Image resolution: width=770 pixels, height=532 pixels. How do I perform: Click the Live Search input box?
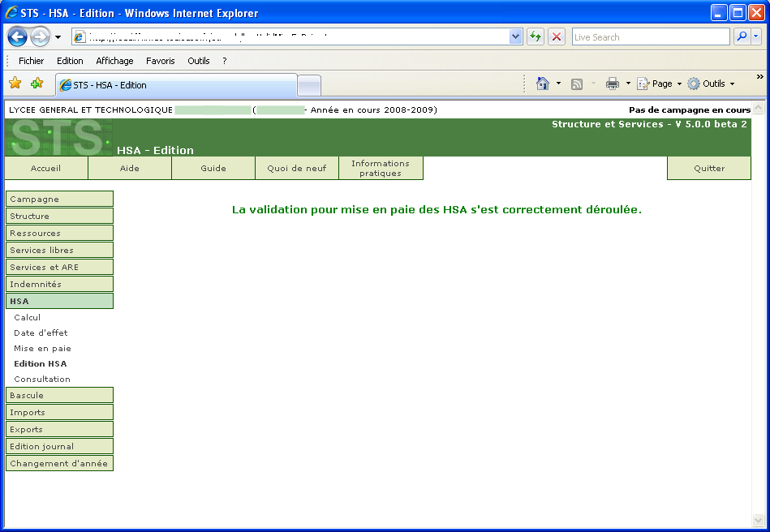651,36
